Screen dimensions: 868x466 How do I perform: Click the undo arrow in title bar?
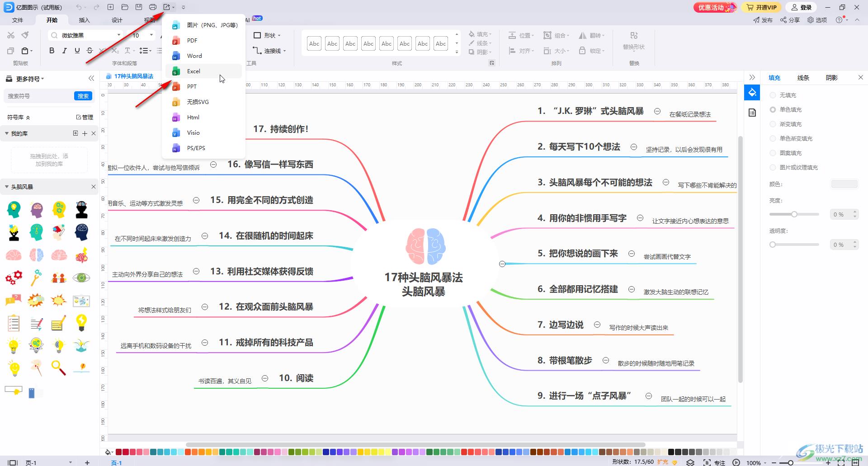[x=79, y=7]
